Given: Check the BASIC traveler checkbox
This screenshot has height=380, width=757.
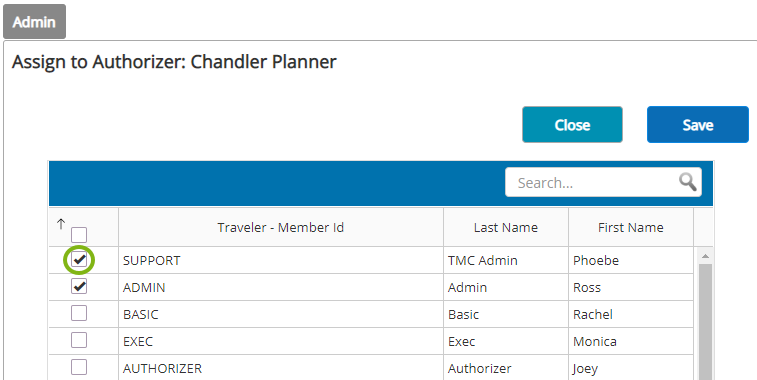Looking at the screenshot, I should point(79,313).
